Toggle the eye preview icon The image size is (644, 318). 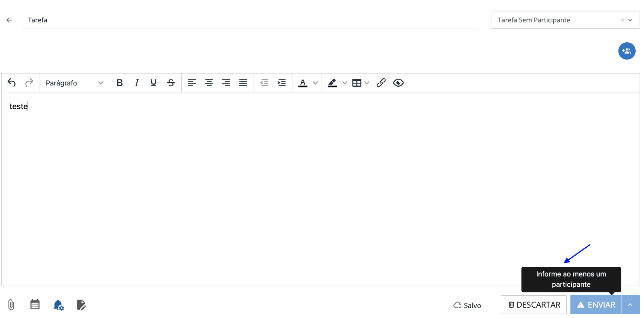(x=398, y=83)
